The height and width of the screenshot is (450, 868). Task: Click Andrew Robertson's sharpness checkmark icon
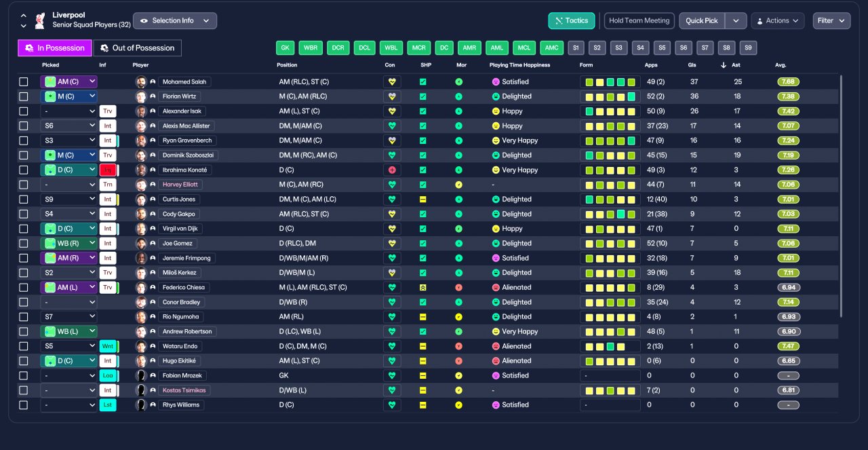(422, 332)
